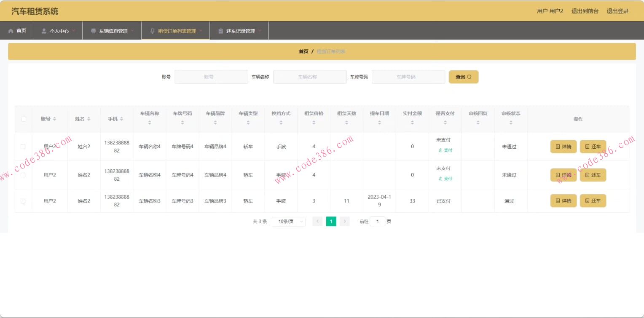Screen dimensions: 644x318
Task: Click the 前往 page number input field
Action: [x=377, y=221]
